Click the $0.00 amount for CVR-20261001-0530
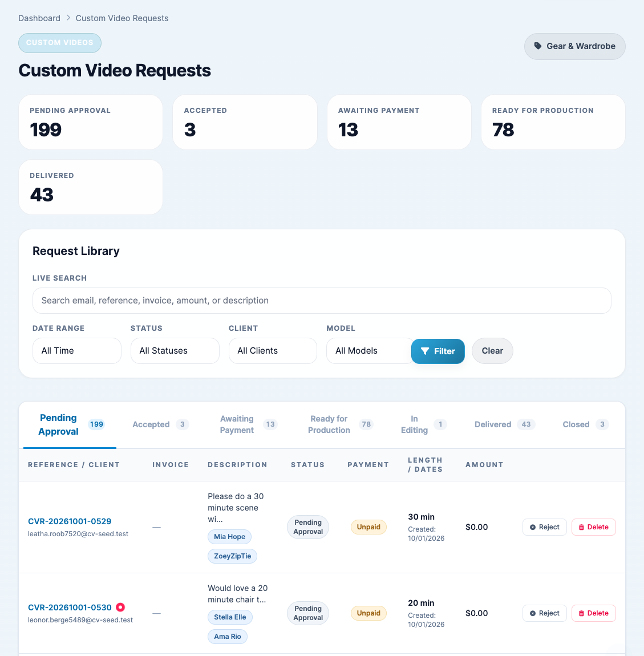 (x=477, y=613)
